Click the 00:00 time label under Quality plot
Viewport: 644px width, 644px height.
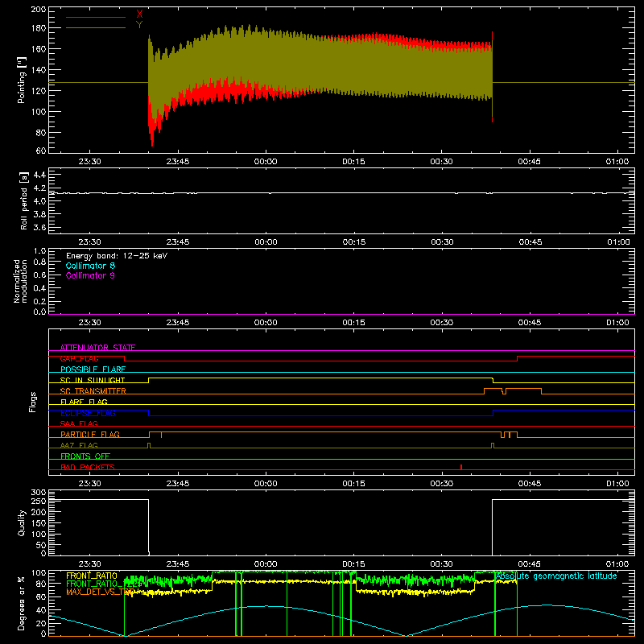pos(266,564)
